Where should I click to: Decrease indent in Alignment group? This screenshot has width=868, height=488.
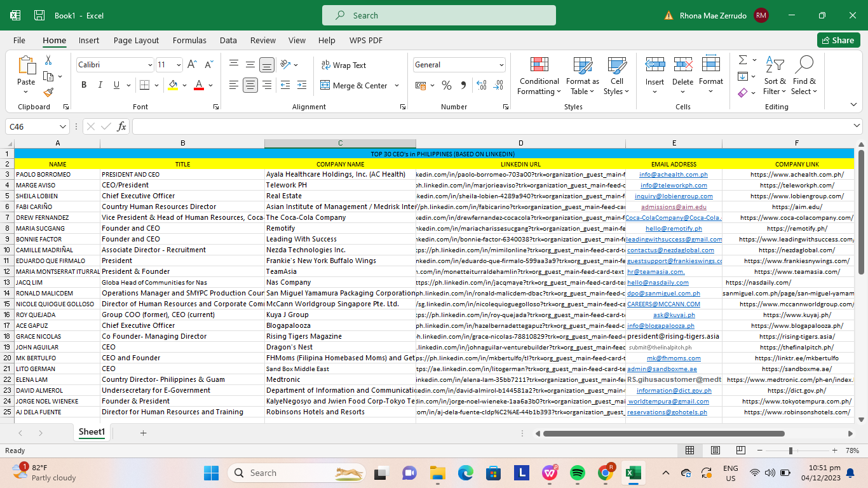click(x=285, y=85)
